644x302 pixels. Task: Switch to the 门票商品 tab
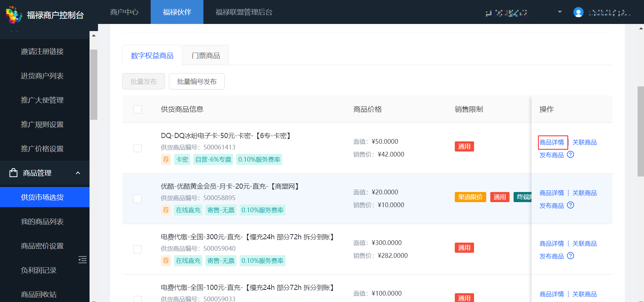point(206,55)
